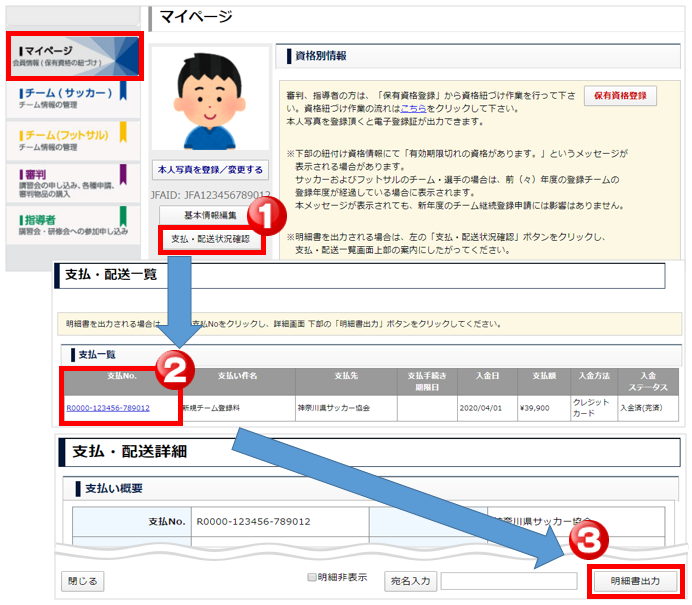Focus the text field beside 宛名入力
Screen dimensions: 692x605
tap(508, 581)
